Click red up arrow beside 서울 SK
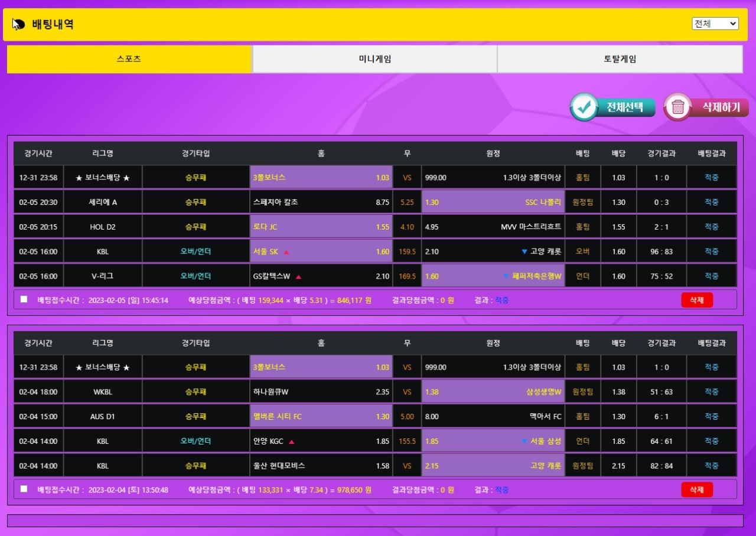 [x=286, y=252]
